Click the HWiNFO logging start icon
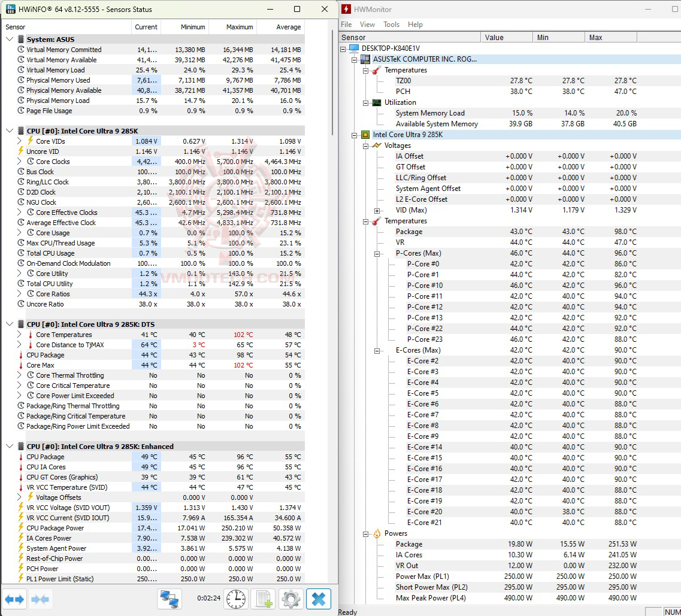Viewport: 681px width, 616px height. [x=263, y=599]
